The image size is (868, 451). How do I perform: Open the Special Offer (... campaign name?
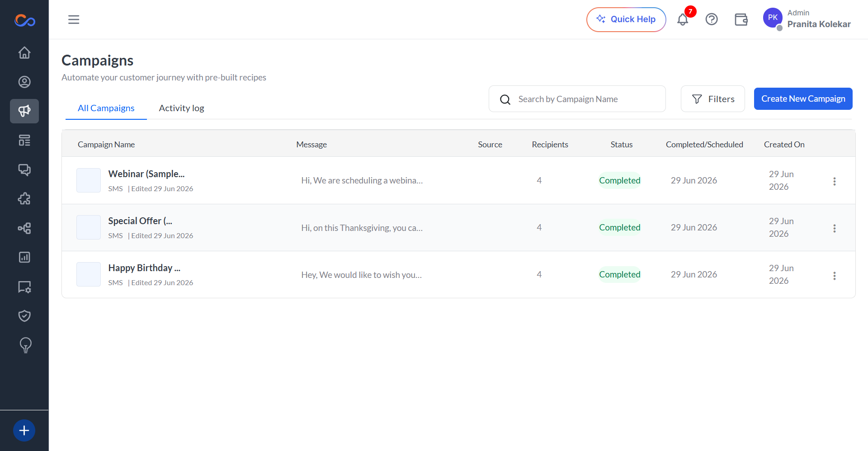[140, 221]
